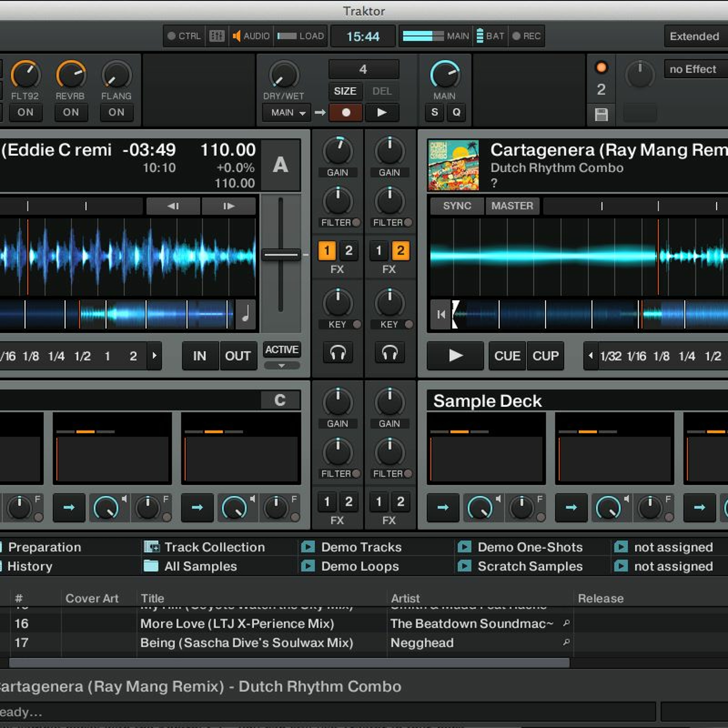728x728 pixels.
Task: Set deck B as MASTER
Action: coord(513,206)
